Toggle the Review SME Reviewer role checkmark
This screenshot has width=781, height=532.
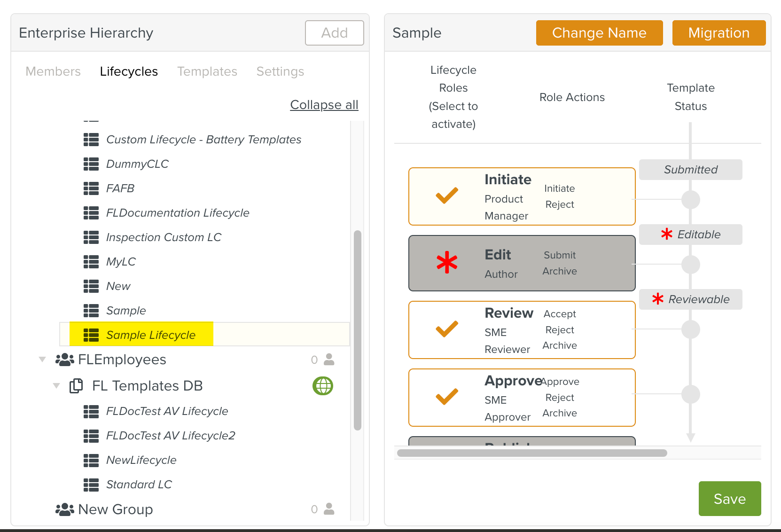click(x=446, y=329)
